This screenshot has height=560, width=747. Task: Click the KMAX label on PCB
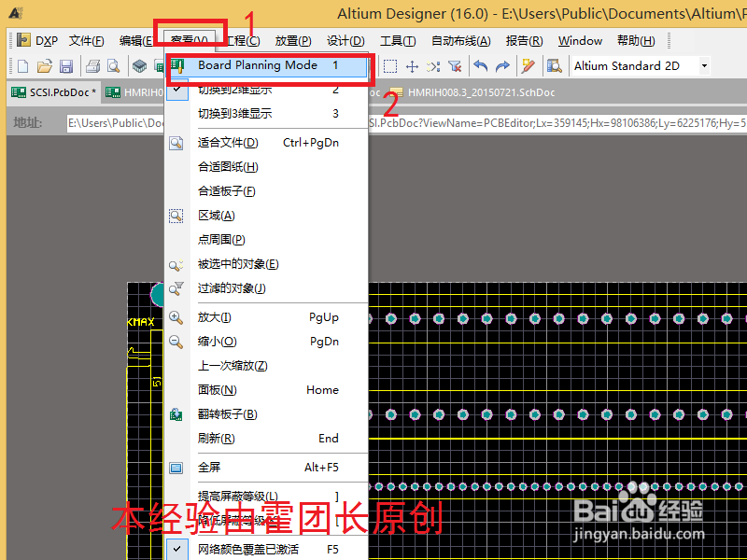coord(141,322)
